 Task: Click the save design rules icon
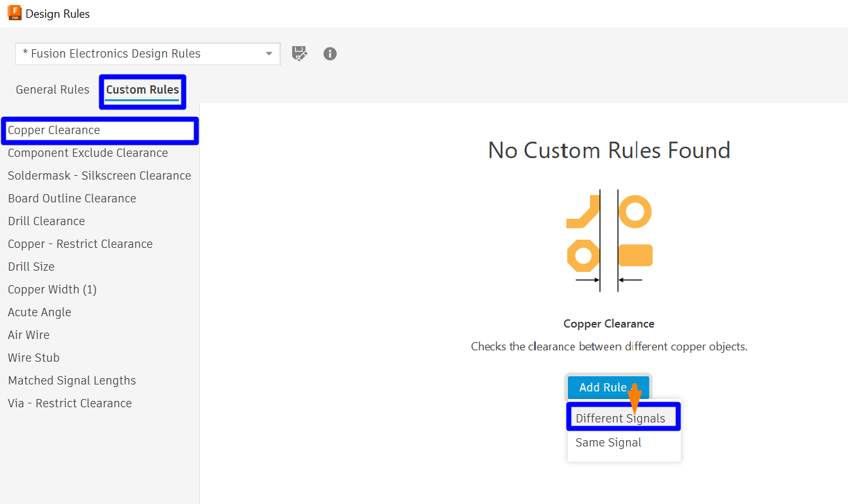(299, 54)
